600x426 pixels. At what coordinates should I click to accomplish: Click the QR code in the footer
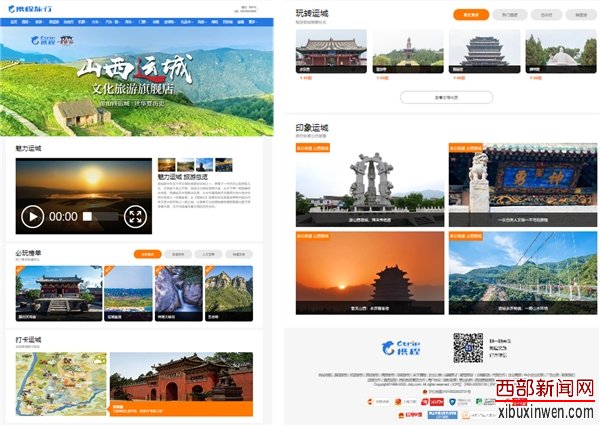468,347
